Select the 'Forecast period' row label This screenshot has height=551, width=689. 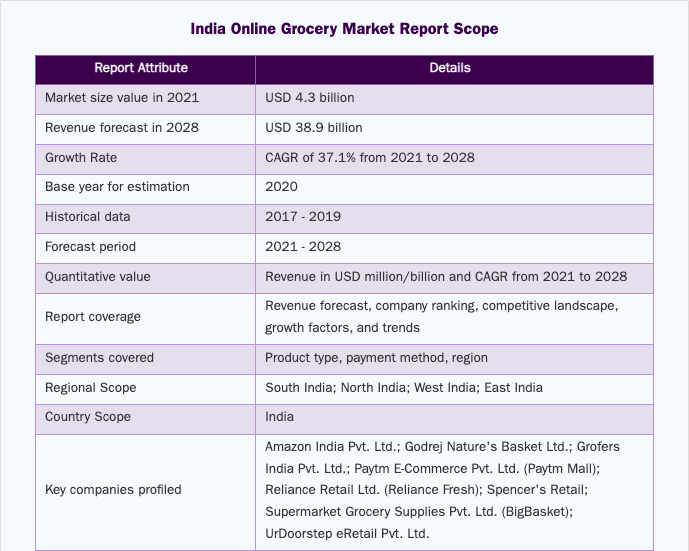[x=90, y=247]
